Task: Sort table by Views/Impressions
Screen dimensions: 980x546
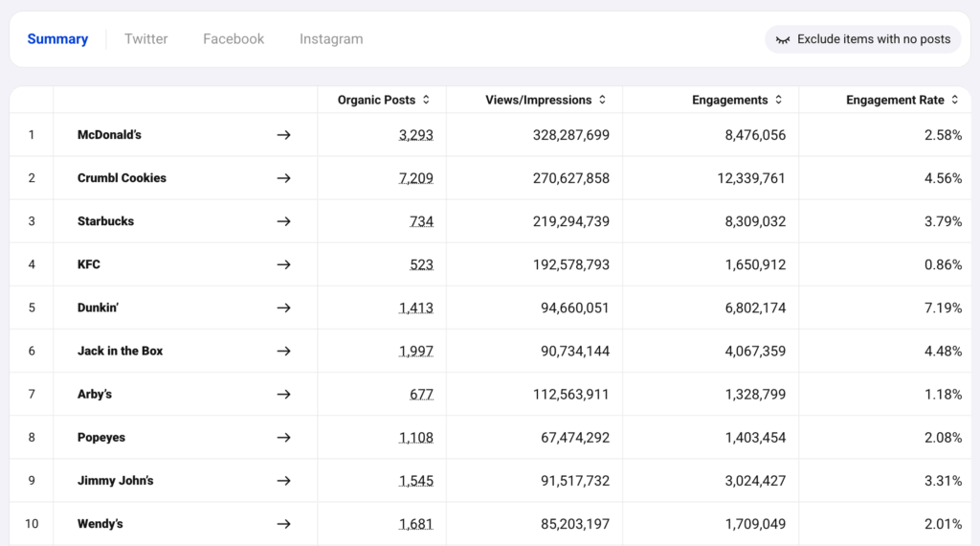Action: point(546,100)
